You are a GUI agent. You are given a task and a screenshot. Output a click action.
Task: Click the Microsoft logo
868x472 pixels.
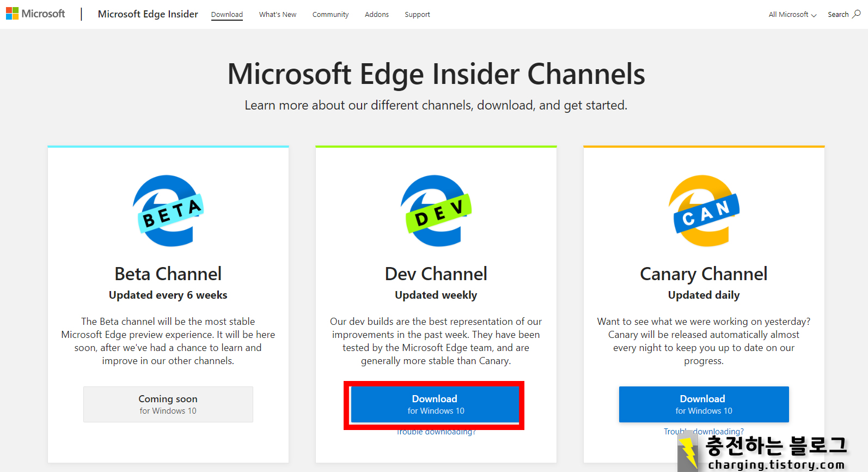tap(35, 14)
